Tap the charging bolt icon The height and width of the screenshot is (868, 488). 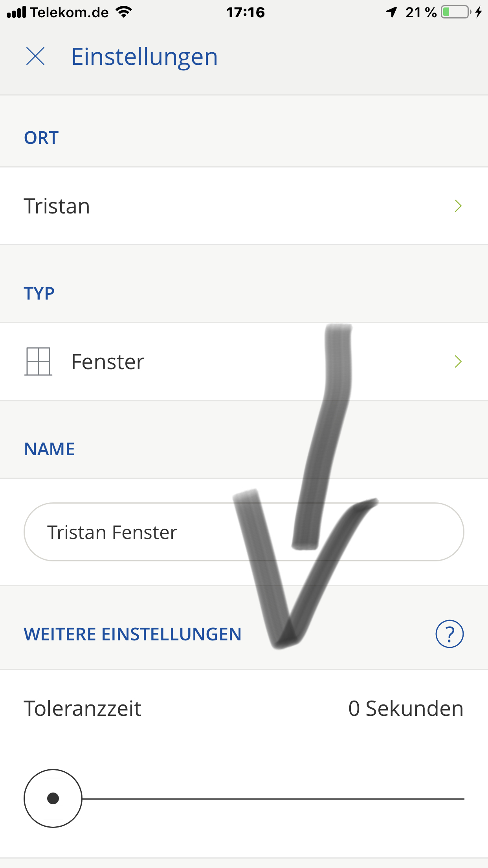point(478,12)
